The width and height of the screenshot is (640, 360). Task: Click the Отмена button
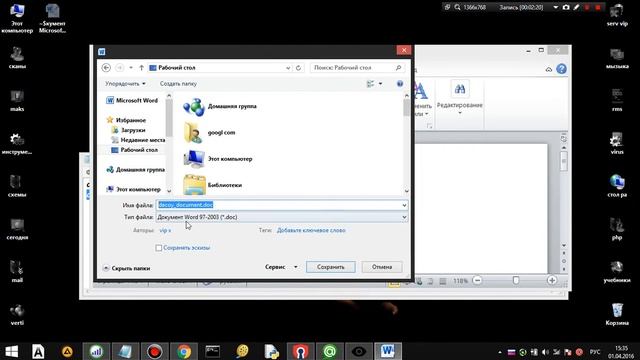(x=382, y=267)
